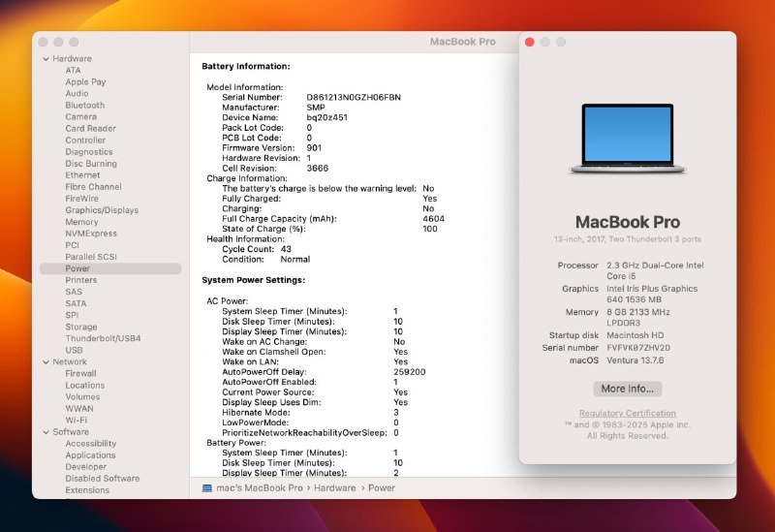Select Wi-Fi under Network

(x=77, y=421)
